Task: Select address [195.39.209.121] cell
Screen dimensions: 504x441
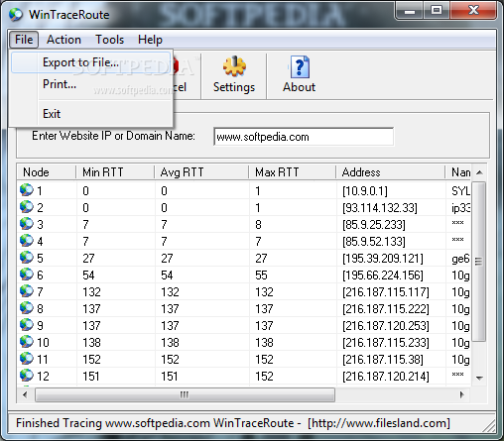Action: point(383,259)
